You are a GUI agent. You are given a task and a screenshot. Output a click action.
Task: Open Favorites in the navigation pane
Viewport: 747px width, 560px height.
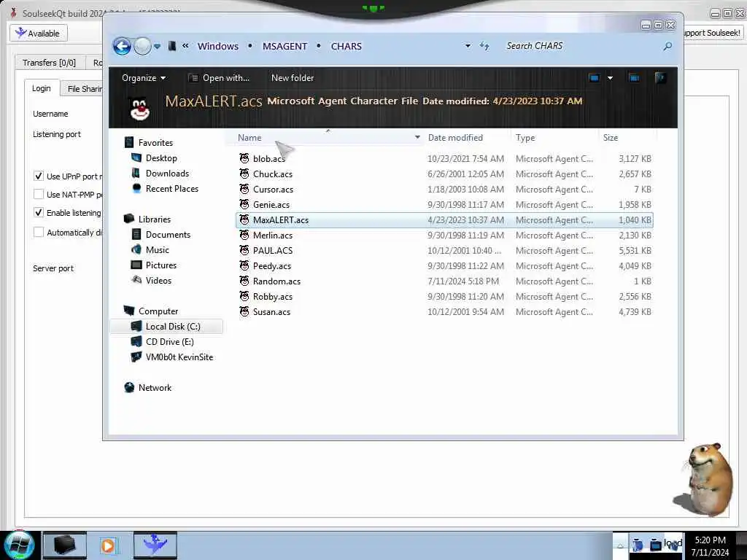coord(155,142)
